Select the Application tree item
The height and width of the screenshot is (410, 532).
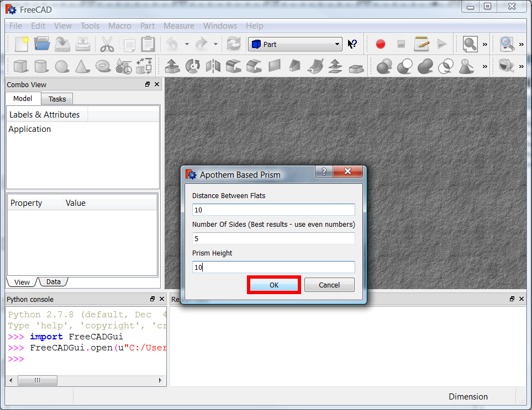[30, 129]
